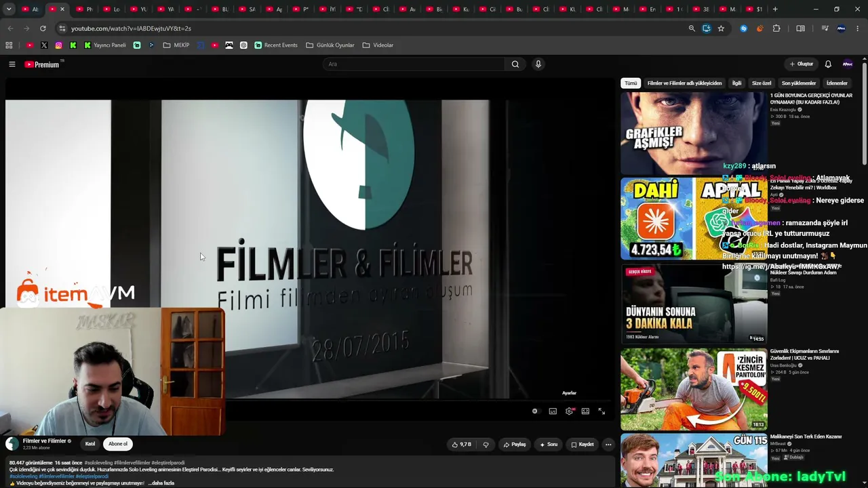Screen dimensions: 868x488
Task: Click the Soru ask button
Action: click(549, 445)
